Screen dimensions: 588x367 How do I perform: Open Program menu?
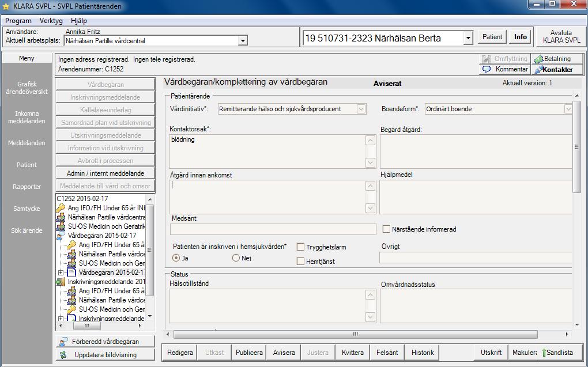pos(18,21)
